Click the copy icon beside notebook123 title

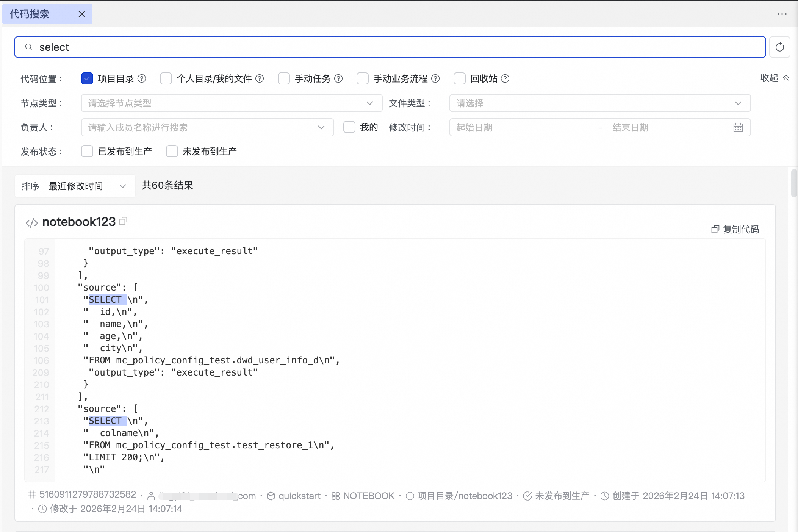click(x=123, y=221)
